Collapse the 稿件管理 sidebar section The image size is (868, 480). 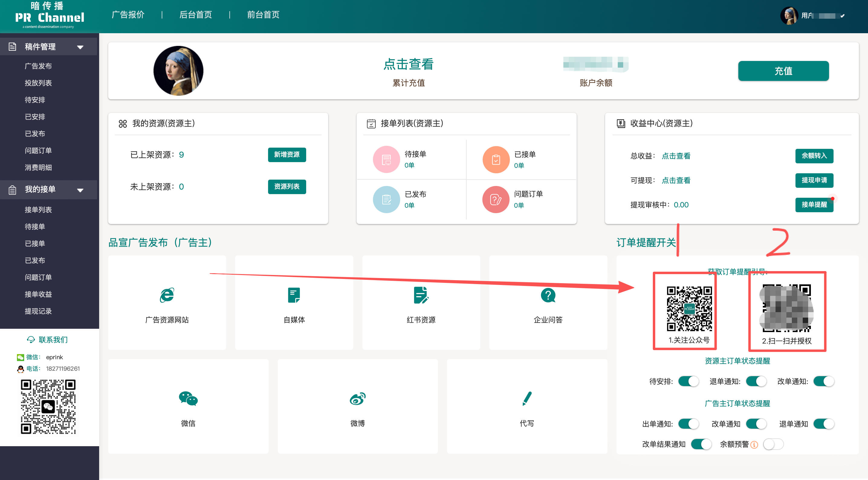[x=80, y=47]
